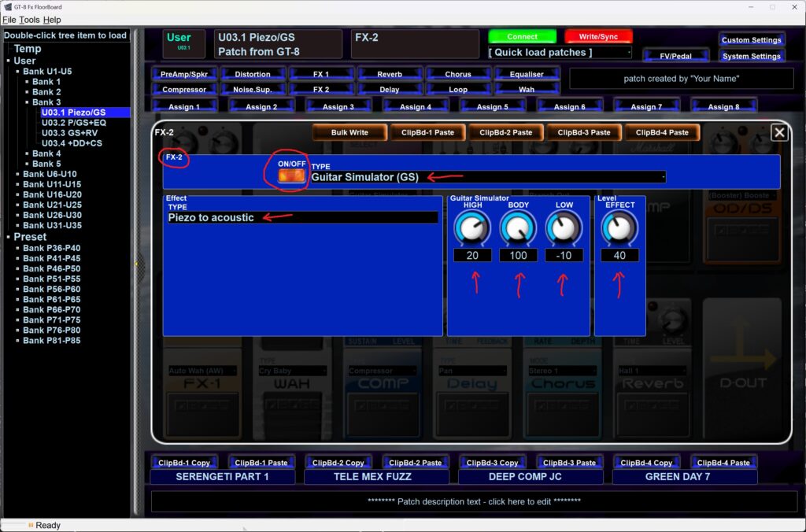
Task: Open the Tools menu
Action: 29,20
